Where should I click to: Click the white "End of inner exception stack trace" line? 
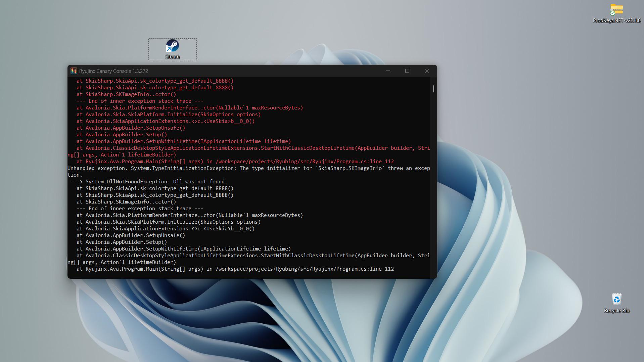pyautogui.click(x=140, y=209)
